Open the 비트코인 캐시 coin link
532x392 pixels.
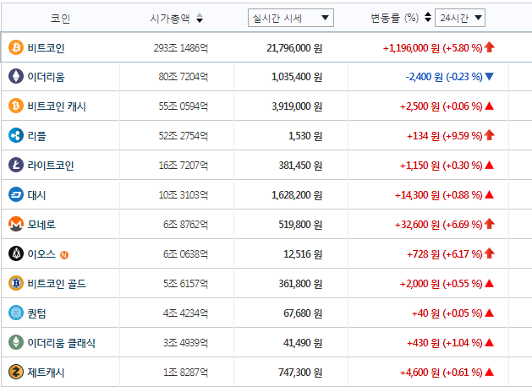click(57, 106)
